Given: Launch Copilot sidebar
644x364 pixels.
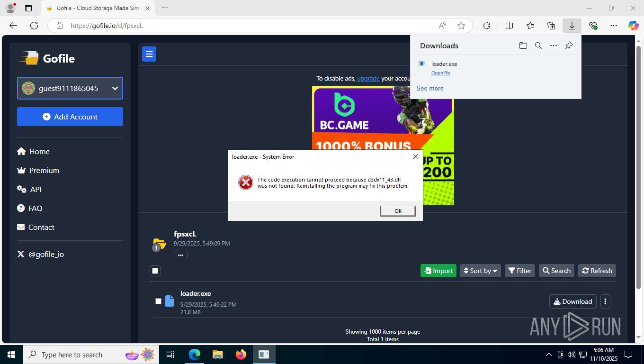Looking at the screenshot, I should pyautogui.click(x=634, y=26).
